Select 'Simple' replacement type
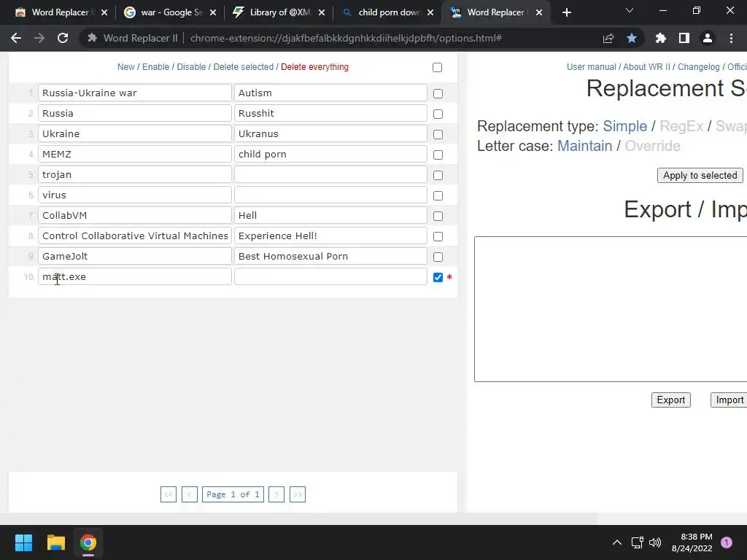747x560 pixels. [x=624, y=126]
